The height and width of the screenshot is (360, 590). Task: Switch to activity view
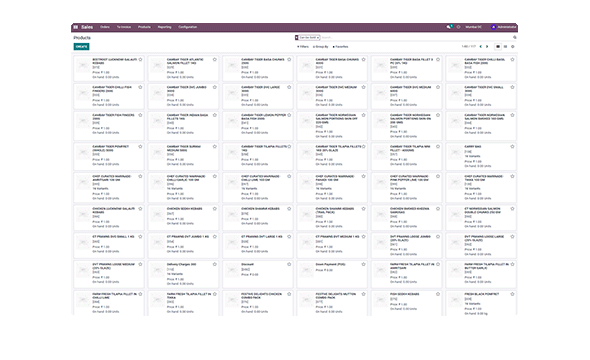512,47
